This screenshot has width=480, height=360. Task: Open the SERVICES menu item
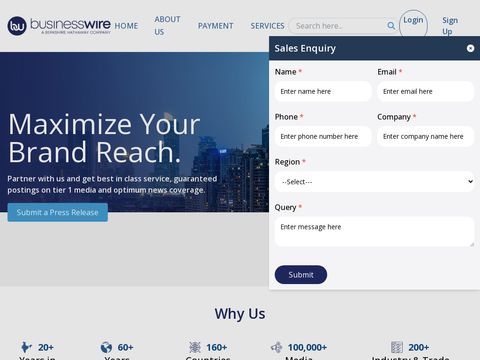point(267,26)
